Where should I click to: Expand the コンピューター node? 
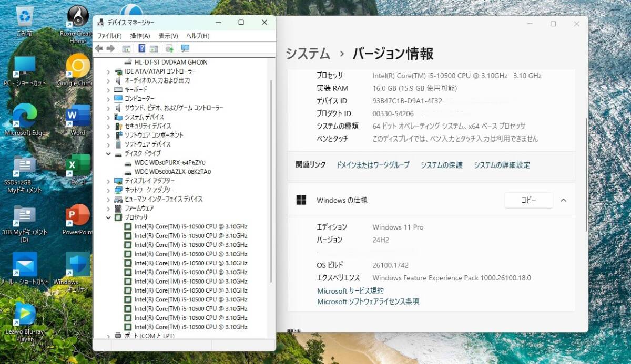[x=108, y=99]
